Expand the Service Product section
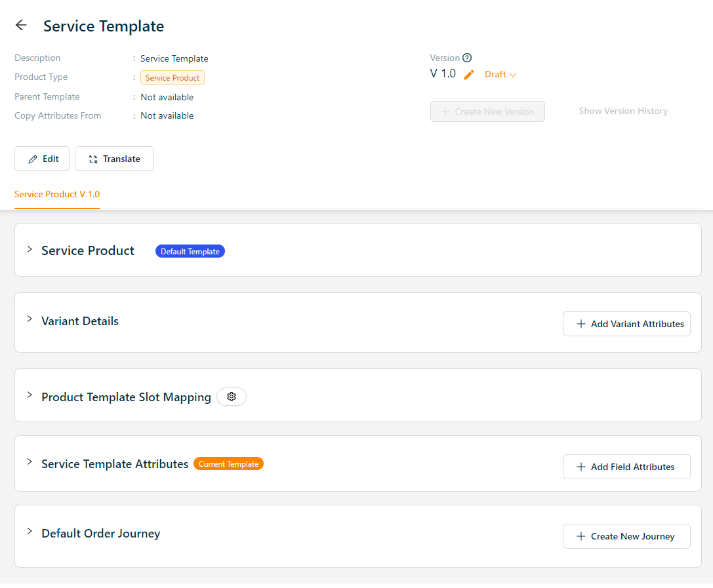Viewport: 713px width, 588px height. (30, 250)
